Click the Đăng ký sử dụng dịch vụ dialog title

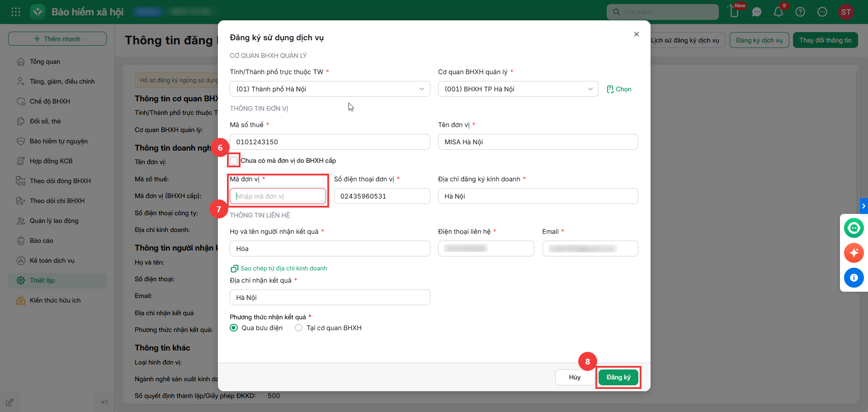coord(277,38)
